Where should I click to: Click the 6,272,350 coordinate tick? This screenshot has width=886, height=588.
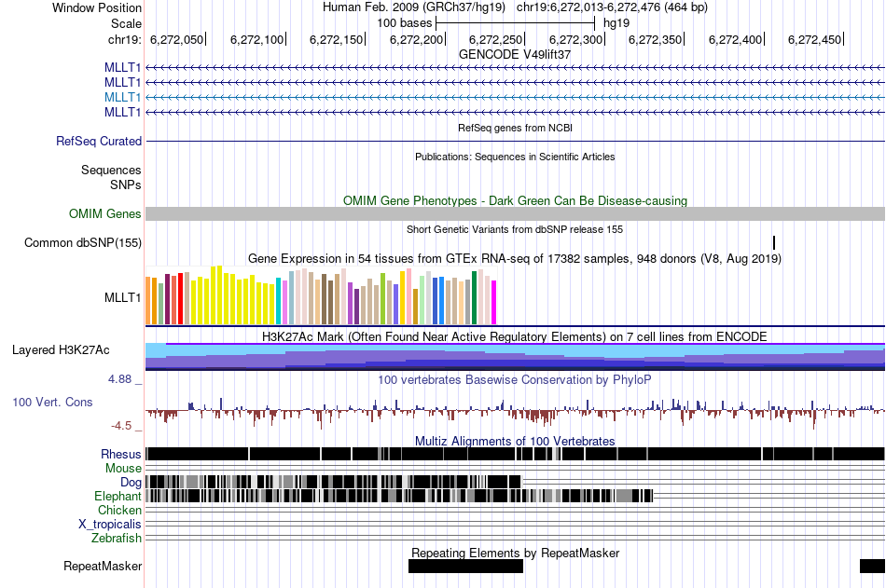(x=656, y=39)
